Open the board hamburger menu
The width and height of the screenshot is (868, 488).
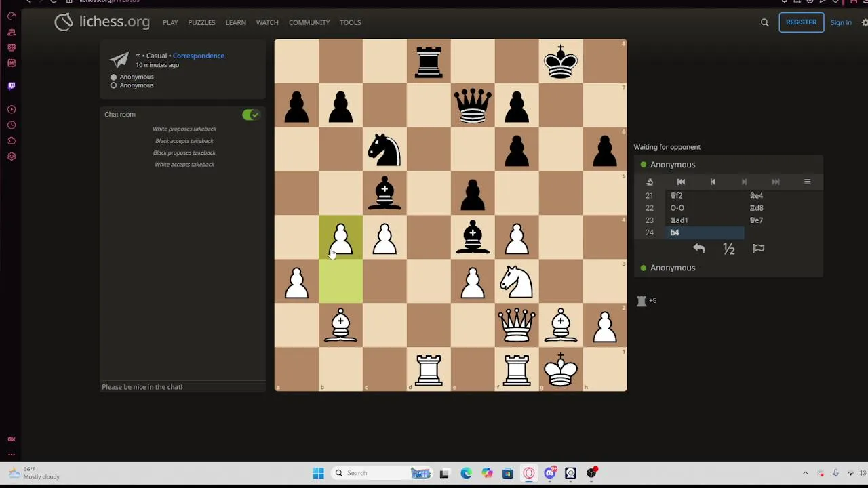pyautogui.click(x=807, y=182)
